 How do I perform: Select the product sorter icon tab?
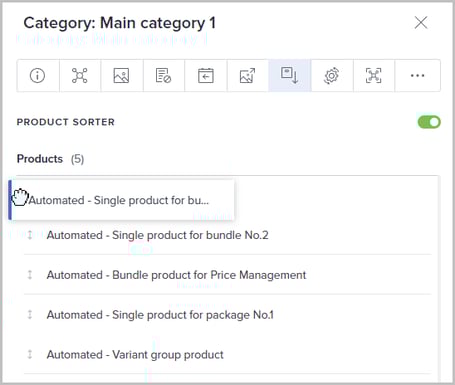point(290,76)
